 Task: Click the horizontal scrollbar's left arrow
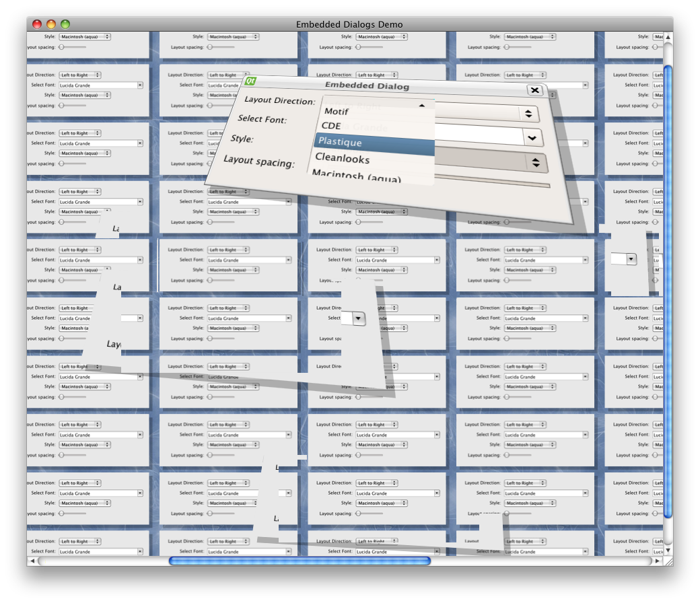tap(32, 561)
